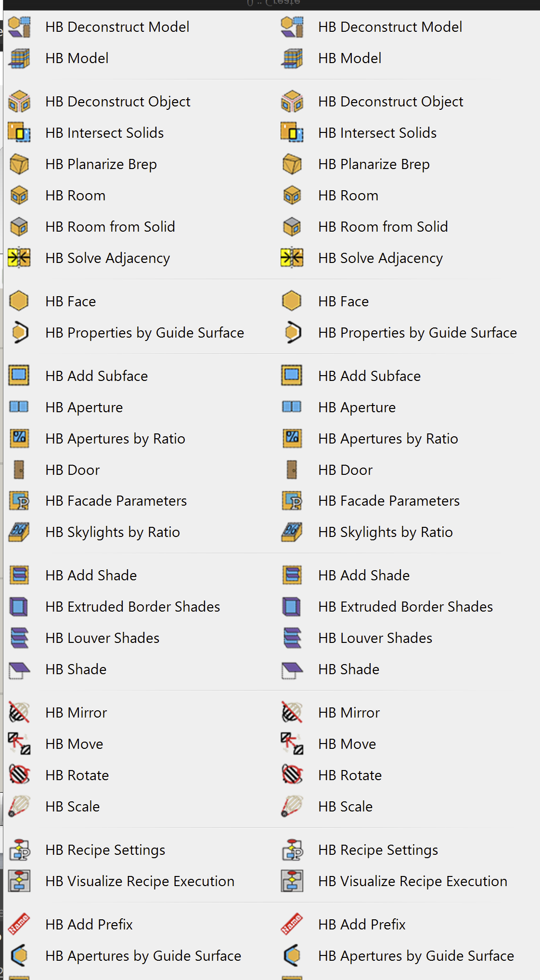Viewport: 540px width, 980px height.
Task: Open HB Recipe Settings in the left column
Action: pyautogui.click(x=105, y=850)
